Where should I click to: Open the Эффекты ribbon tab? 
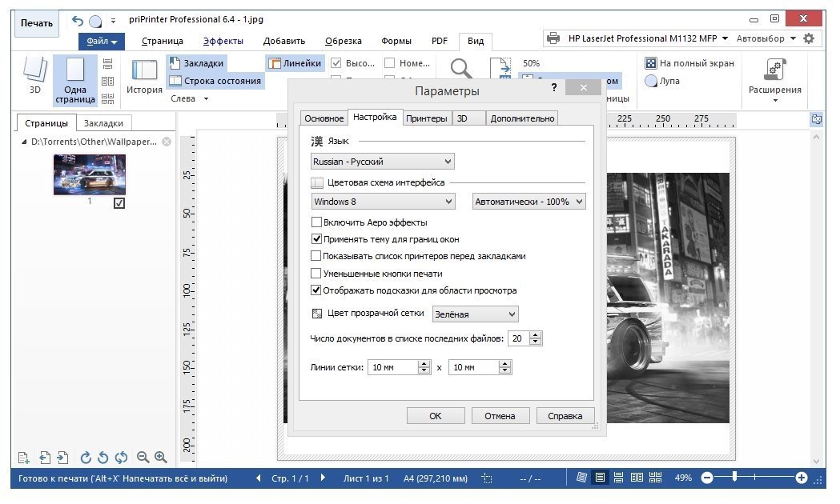click(223, 41)
